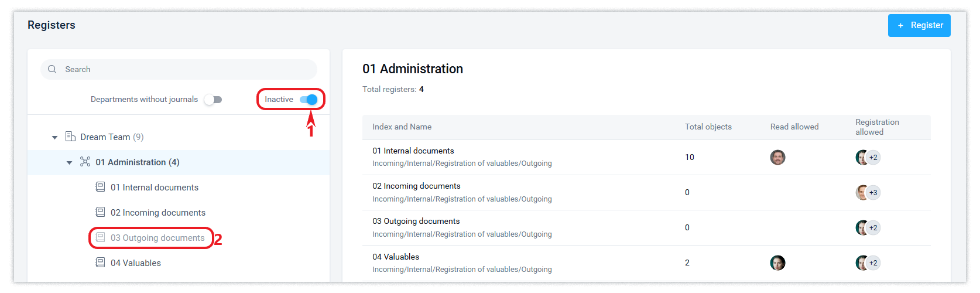Click the 01 Internal documents journal icon
The image size is (980, 293).
click(x=101, y=187)
